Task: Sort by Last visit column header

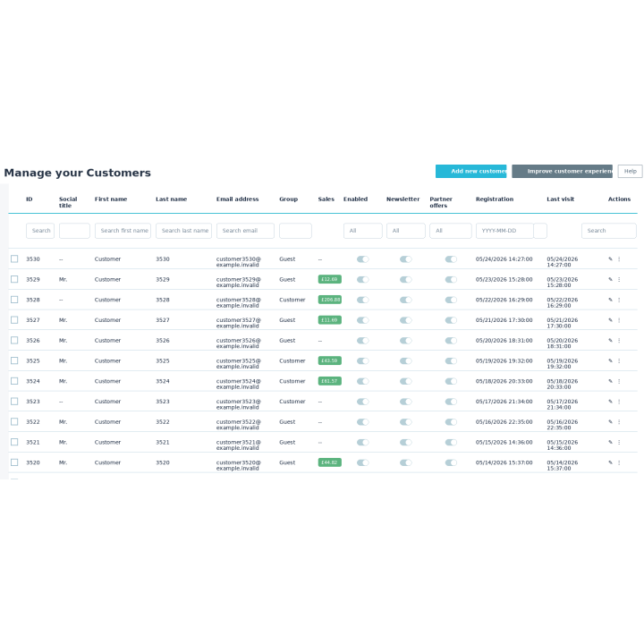Action: [560, 199]
